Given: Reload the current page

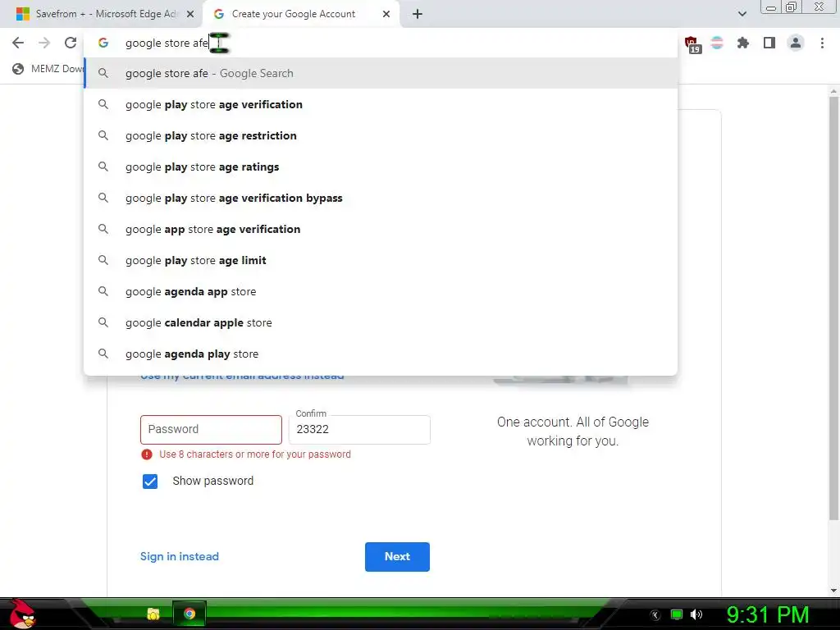Looking at the screenshot, I should [71, 43].
